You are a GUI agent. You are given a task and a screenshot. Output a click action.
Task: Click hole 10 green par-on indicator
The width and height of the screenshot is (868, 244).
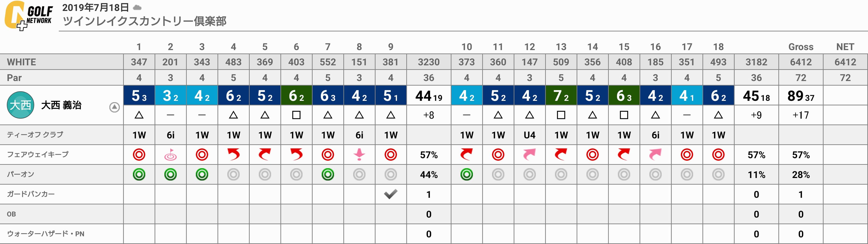pyautogui.click(x=466, y=174)
